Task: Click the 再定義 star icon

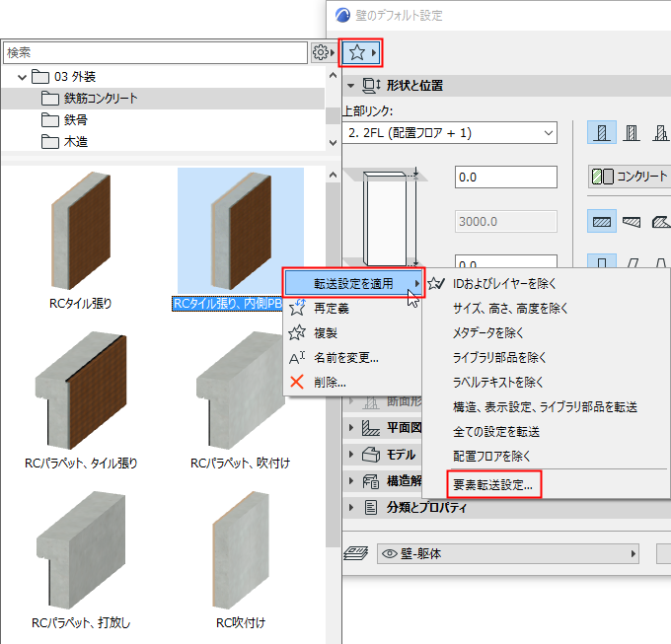Action: click(x=297, y=308)
